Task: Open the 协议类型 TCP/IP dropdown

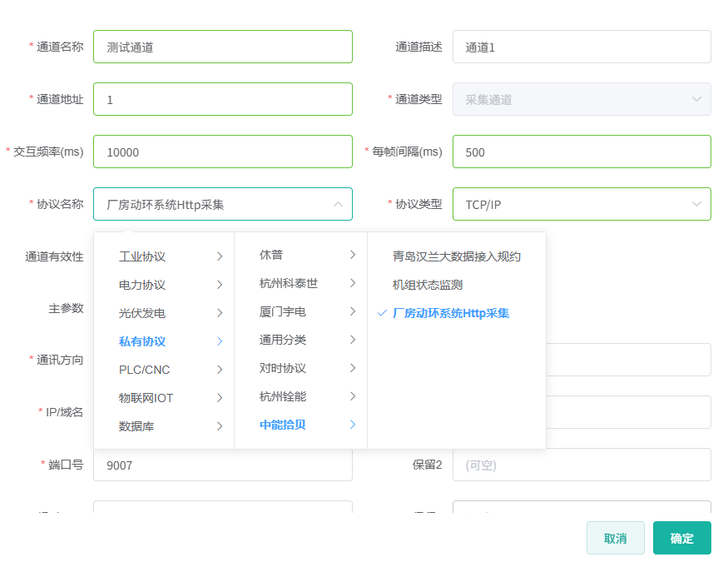Action: [x=581, y=204]
